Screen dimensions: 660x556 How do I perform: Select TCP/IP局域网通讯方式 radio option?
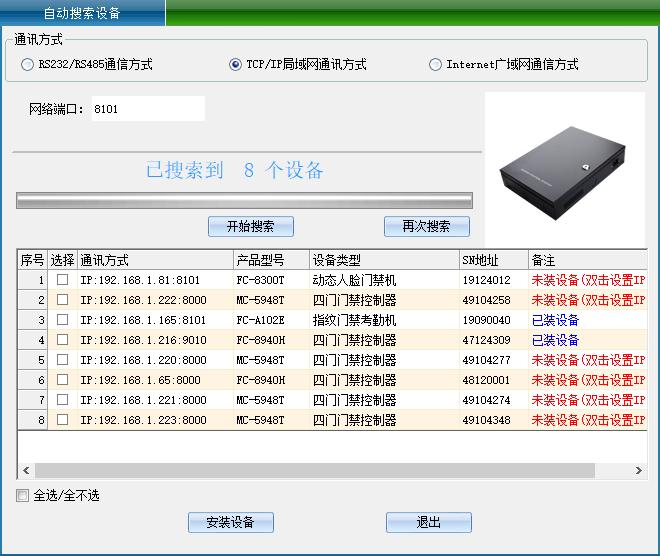tap(235, 65)
